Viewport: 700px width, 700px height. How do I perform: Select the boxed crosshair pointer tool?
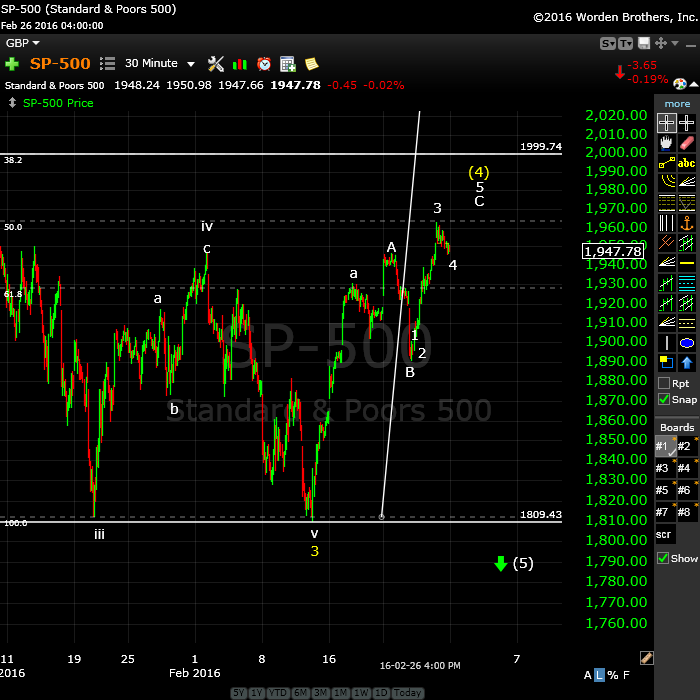pyautogui.click(x=666, y=123)
